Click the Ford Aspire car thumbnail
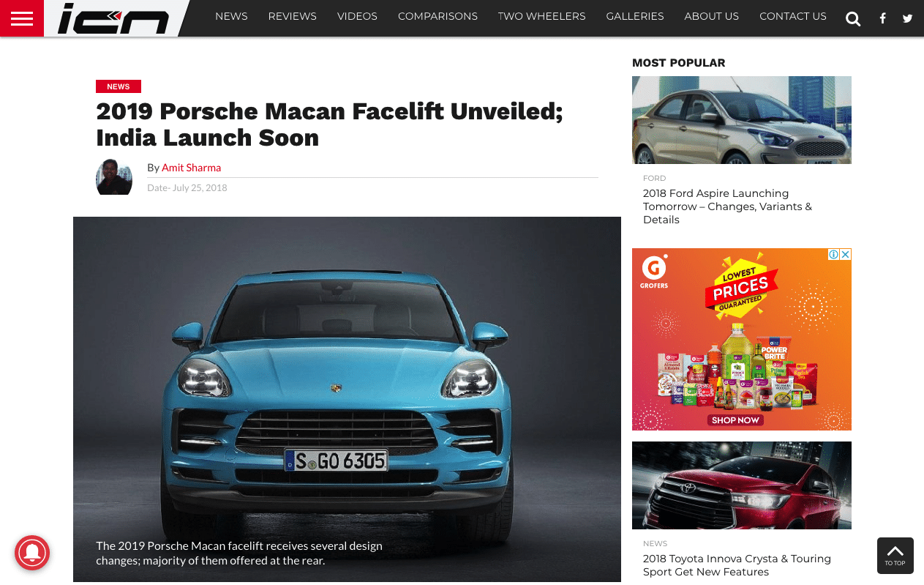The width and height of the screenshot is (924, 585). (742, 120)
